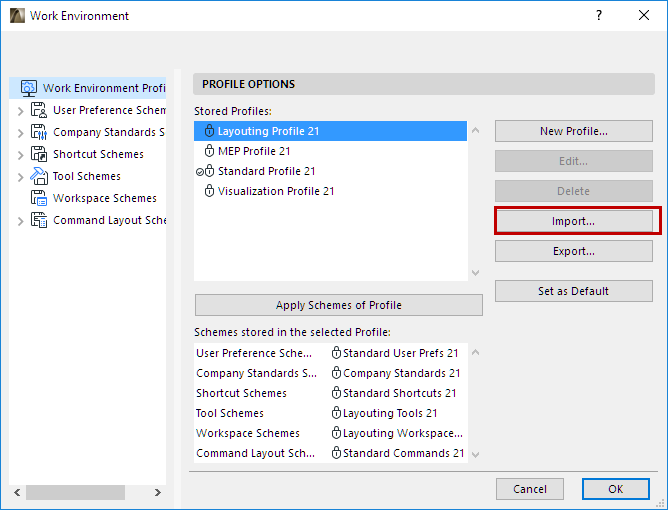
Task: Click the Company Standards Schemes icon
Action: [x=39, y=132]
